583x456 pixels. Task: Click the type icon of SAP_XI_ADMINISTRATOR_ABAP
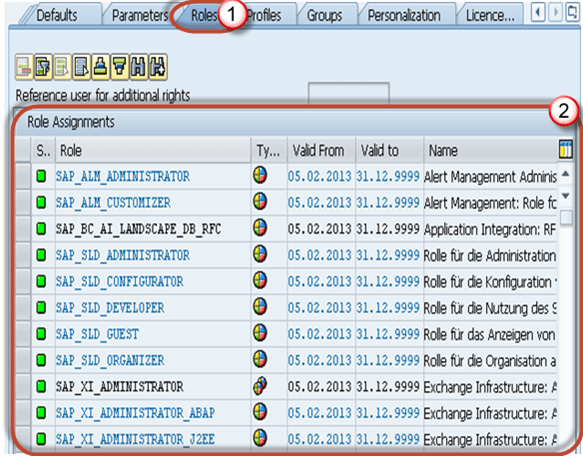[260, 412]
